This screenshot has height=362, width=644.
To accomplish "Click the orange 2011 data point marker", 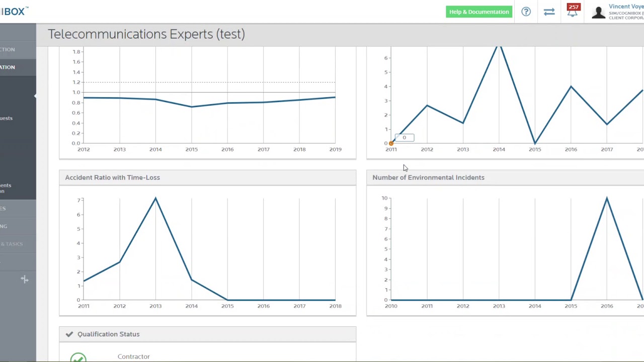I will 391,143.
